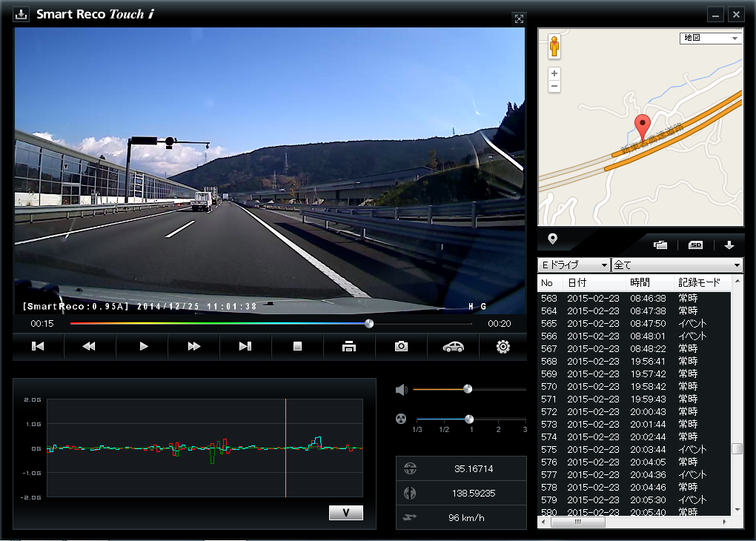Viewport: 756px width, 541px height.
Task: Click the Street View pegman on map
Action: [554, 47]
